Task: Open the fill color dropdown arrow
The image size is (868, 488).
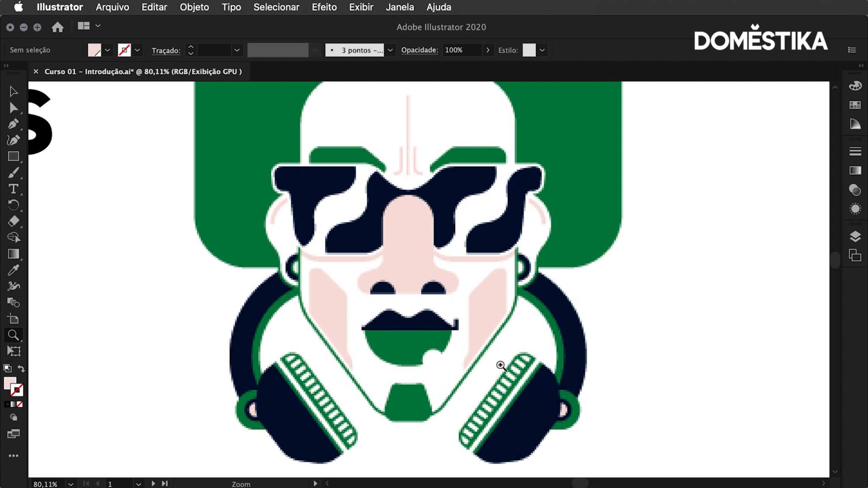Action: [x=108, y=50]
